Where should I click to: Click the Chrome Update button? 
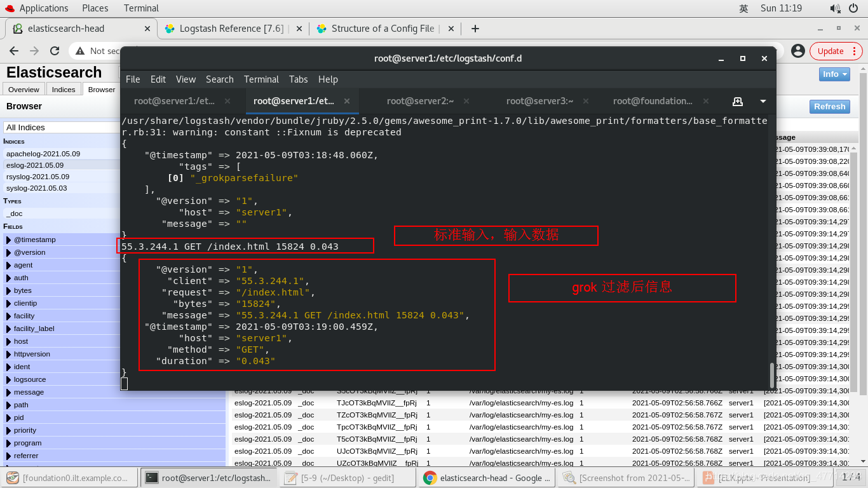point(831,51)
